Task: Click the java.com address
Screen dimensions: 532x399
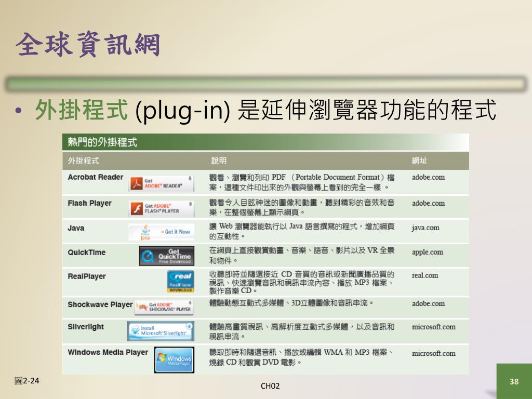Action: [x=425, y=228]
